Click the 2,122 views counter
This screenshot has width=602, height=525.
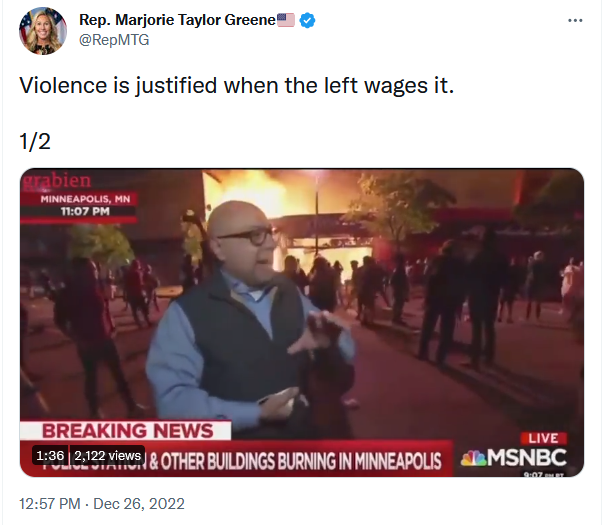pyautogui.click(x=108, y=455)
